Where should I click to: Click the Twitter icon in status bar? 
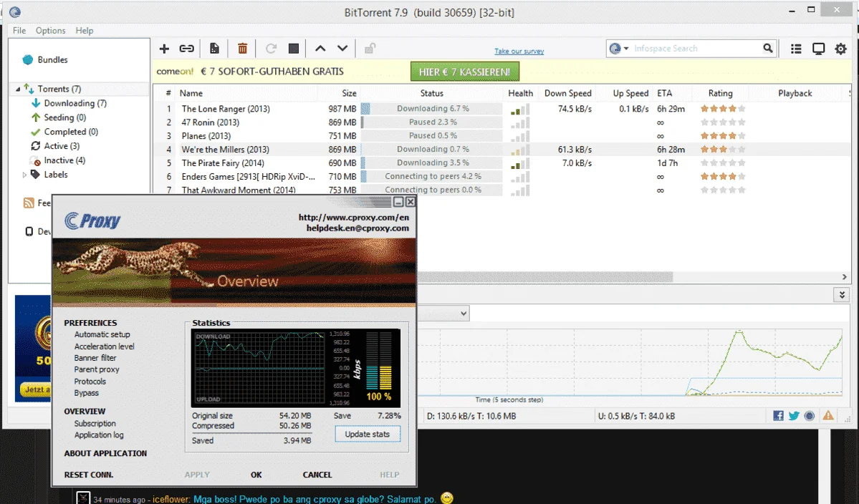794,416
